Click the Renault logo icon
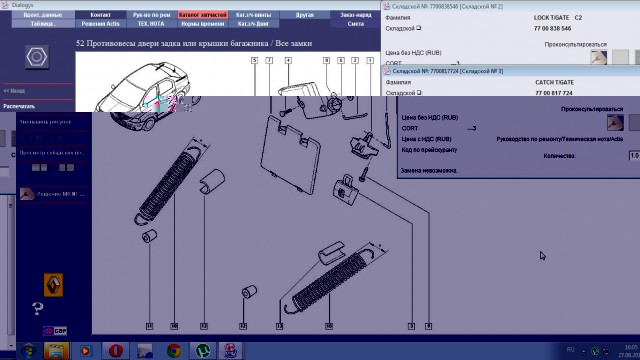This screenshot has height=360, width=640. pos(53,284)
